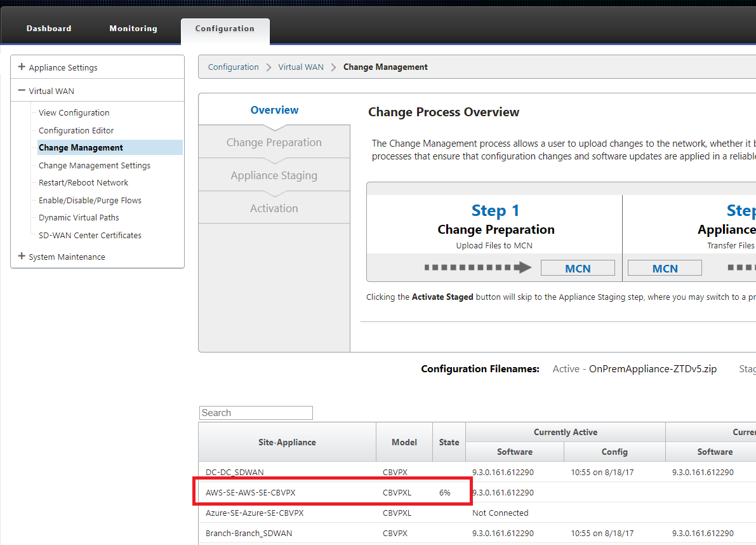Open View Configuration in sidebar
The image size is (756, 545).
[x=74, y=112]
